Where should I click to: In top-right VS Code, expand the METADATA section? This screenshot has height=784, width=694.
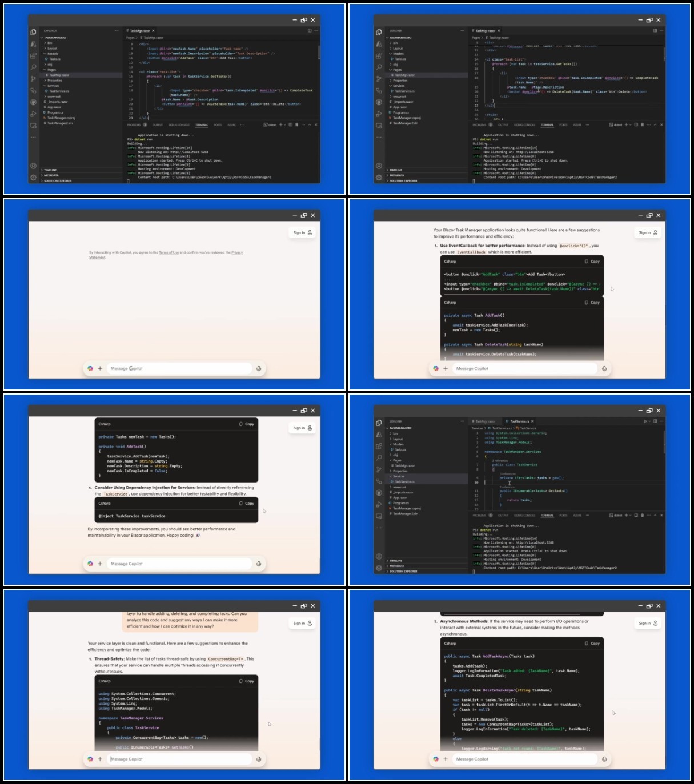click(x=395, y=175)
